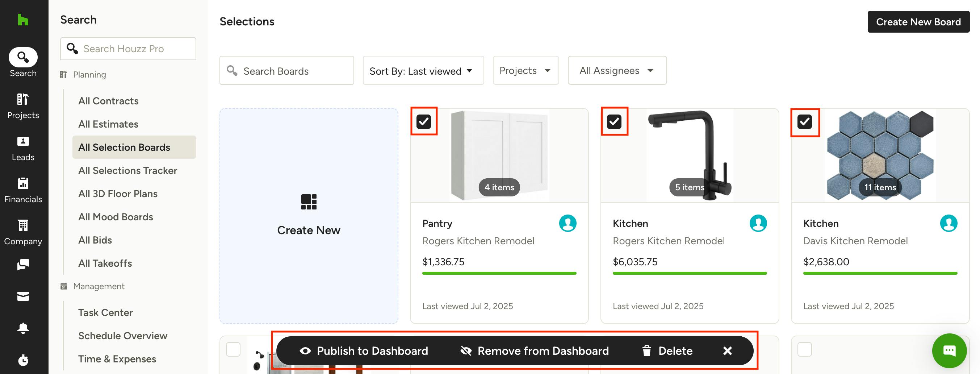Select All Mood Boards in sidebar
Screen dimensions: 980x374
pyautogui.click(x=116, y=217)
